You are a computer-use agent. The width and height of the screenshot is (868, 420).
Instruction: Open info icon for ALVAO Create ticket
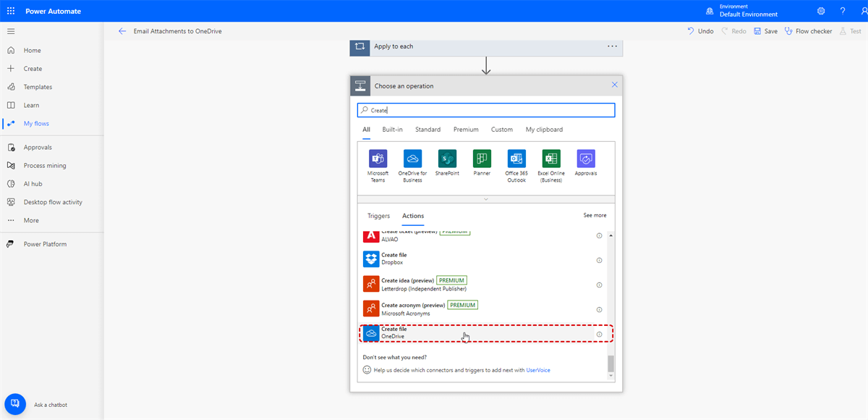click(x=599, y=235)
